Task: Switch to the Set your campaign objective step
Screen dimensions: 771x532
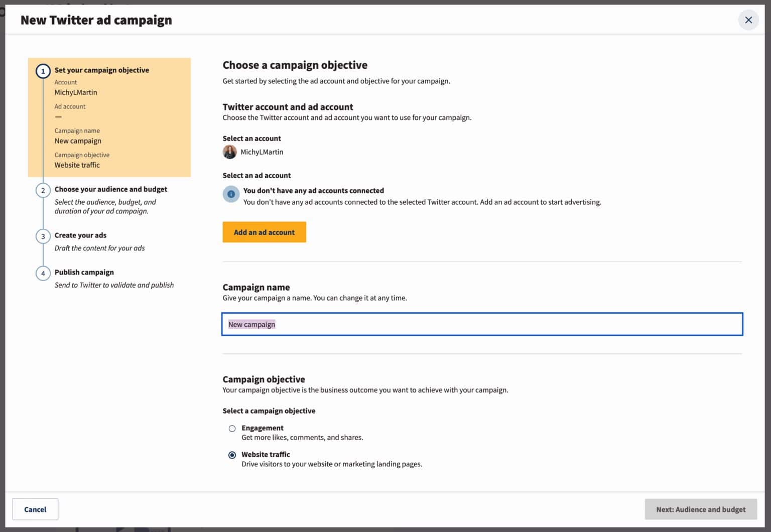Action: 102,70
